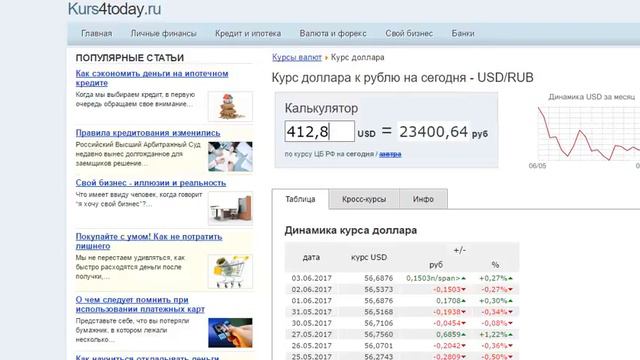This screenshot has width=640, height=360.
Task: Click the documents thumbnail for credit rules
Action: [x=230, y=156]
